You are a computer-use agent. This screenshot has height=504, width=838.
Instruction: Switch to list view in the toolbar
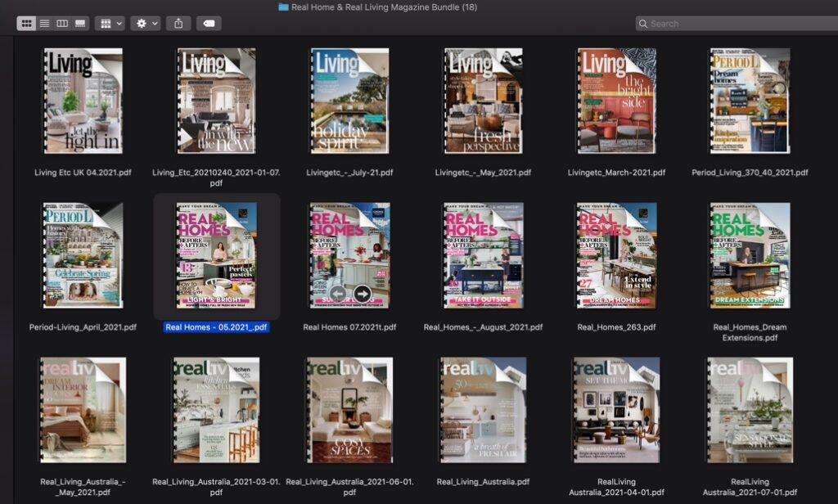43,23
